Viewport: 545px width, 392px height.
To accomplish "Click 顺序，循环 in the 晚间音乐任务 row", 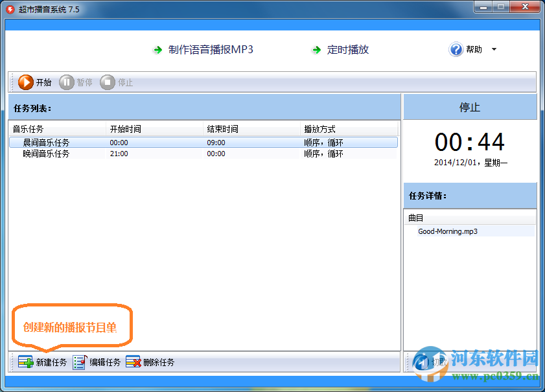I will pos(323,154).
